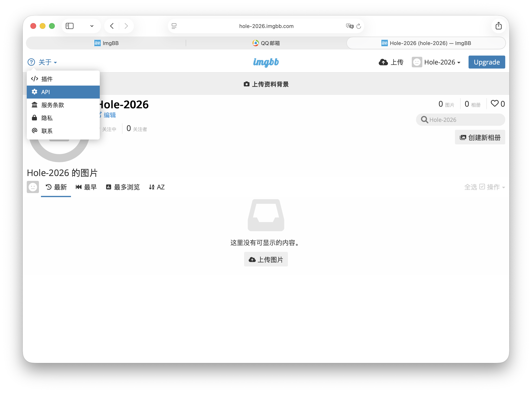The width and height of the screenshot is (532, 393).
Task: Open upload via the cloud 上传 icon
Action: coord(383,62)
